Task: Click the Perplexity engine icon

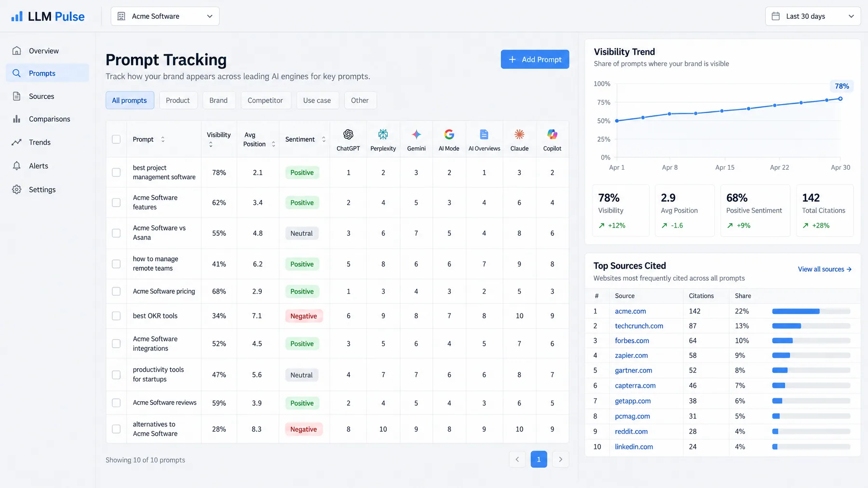Action: (383, 134)
